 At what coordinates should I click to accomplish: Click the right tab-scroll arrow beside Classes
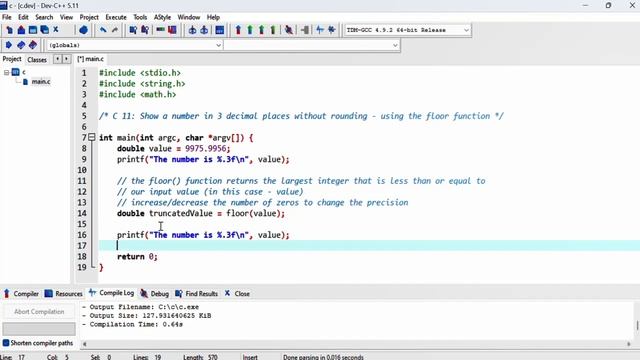[x=66, y=59]
